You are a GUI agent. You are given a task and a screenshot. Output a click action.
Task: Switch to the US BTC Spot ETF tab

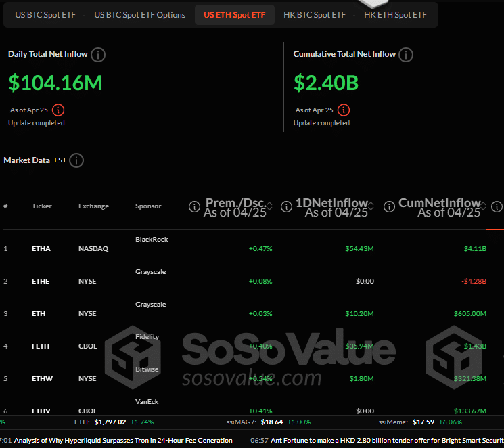44,15
